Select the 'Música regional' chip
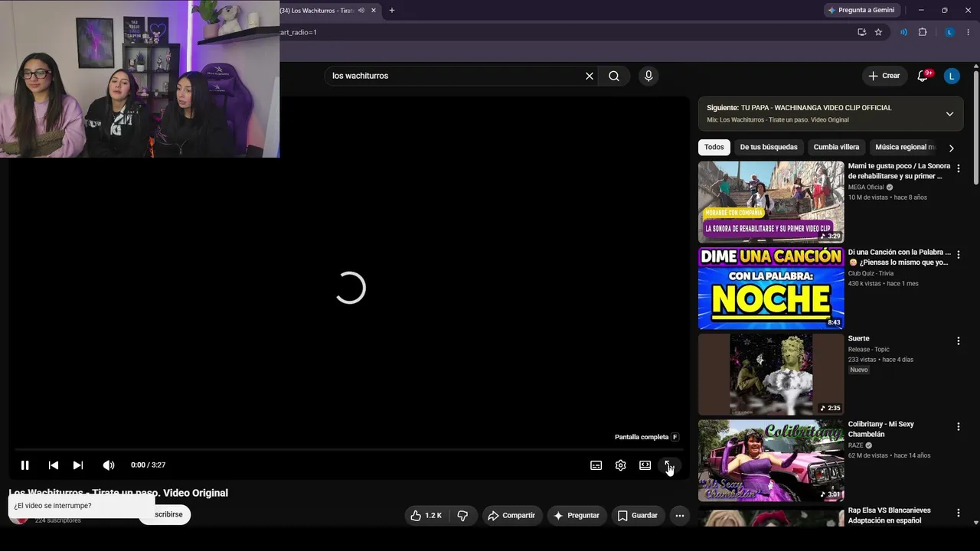The image size is (980, 551). [x=904, y=147]
